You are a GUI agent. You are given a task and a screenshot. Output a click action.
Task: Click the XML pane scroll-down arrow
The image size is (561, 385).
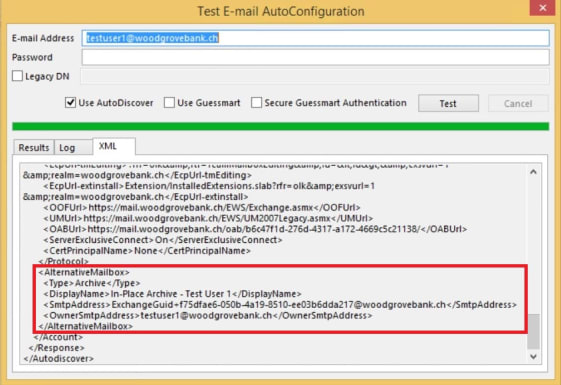tap(533, 356)
